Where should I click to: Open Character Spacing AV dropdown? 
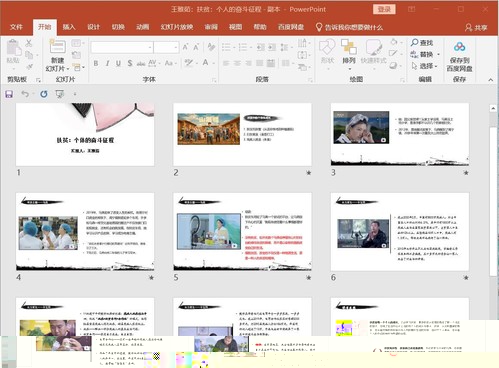(154, 63)
